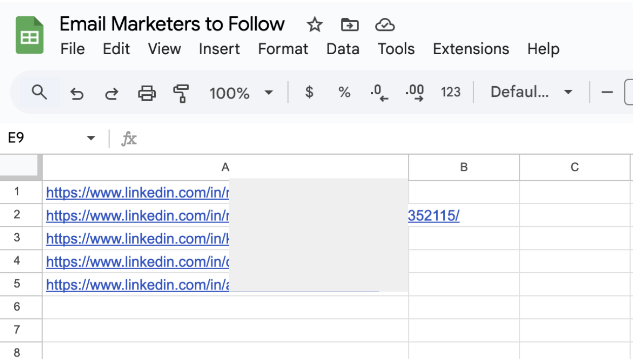Viewport: 634px width, 364px height.
Task: Open the File menu
Action: (73, 49)
